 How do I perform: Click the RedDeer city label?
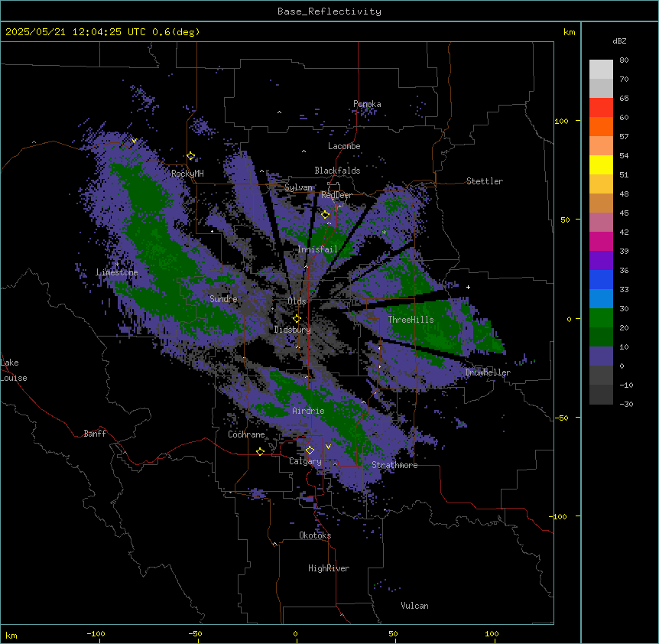pyautogui.click(x=336, y=195)
